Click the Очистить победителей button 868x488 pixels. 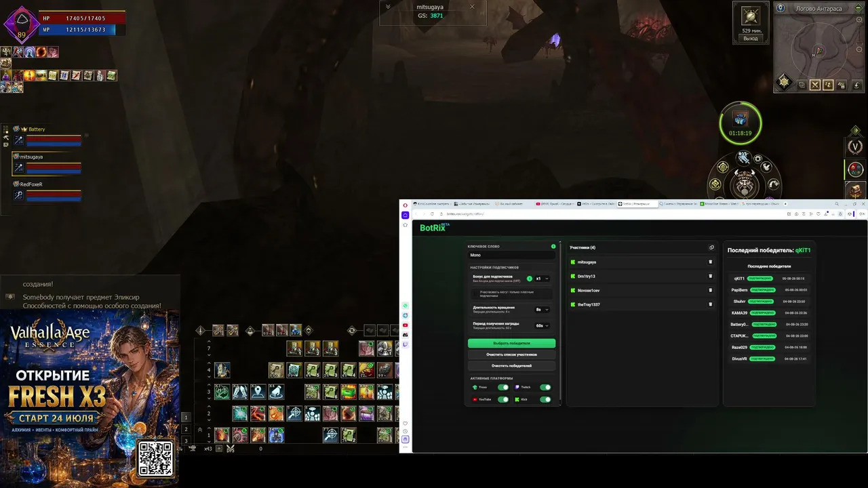511,366
